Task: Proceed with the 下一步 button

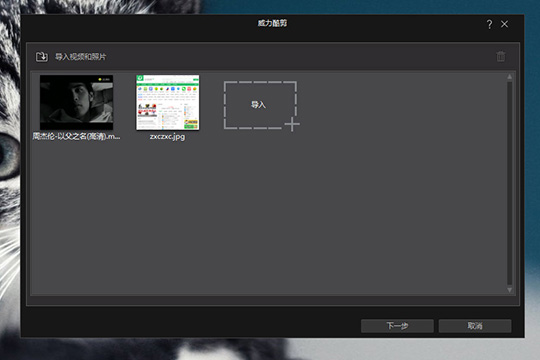Action: 397,326
